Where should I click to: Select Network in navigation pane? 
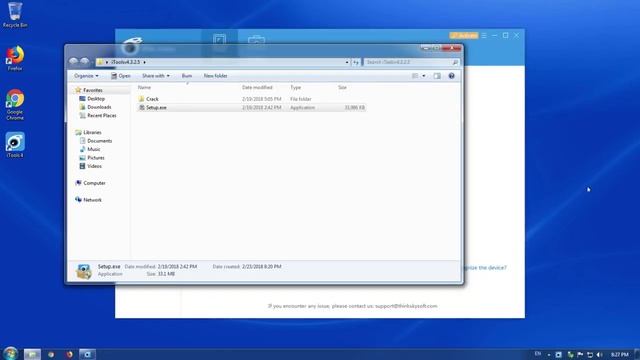[92, 200]
